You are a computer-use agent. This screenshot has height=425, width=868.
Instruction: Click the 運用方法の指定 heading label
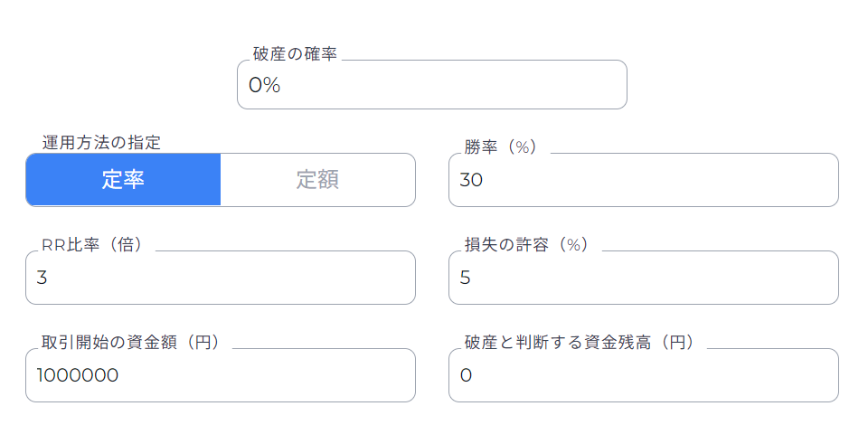coord(101,142)
